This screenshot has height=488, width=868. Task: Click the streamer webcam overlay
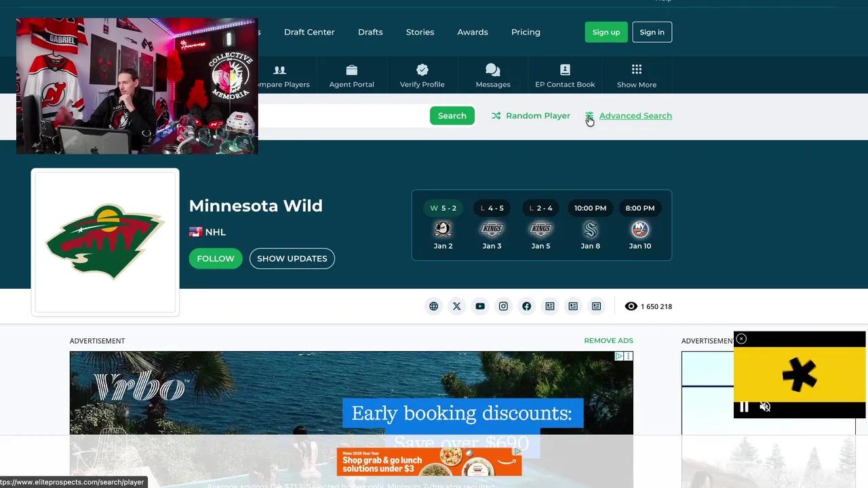pyautogui.click(x=137, y=86)
